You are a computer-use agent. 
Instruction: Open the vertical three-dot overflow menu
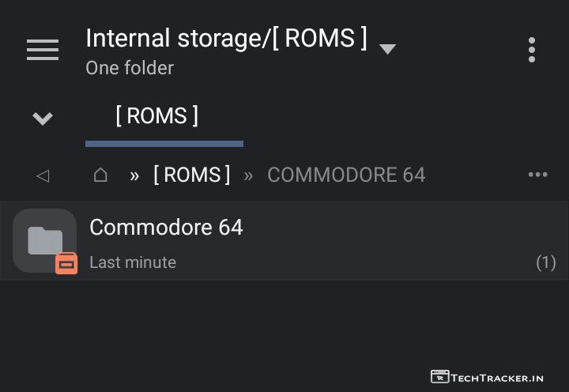[x=532, y=50]
